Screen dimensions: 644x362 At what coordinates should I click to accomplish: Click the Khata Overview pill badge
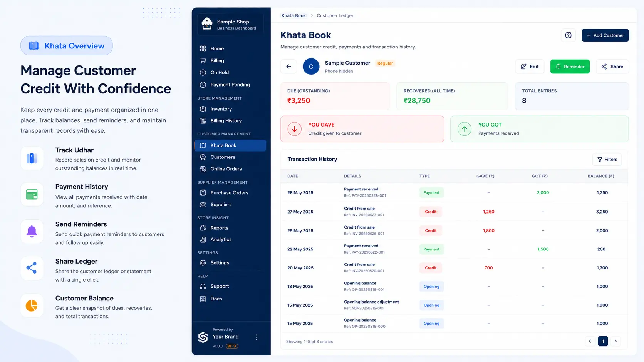pos(67,46)
